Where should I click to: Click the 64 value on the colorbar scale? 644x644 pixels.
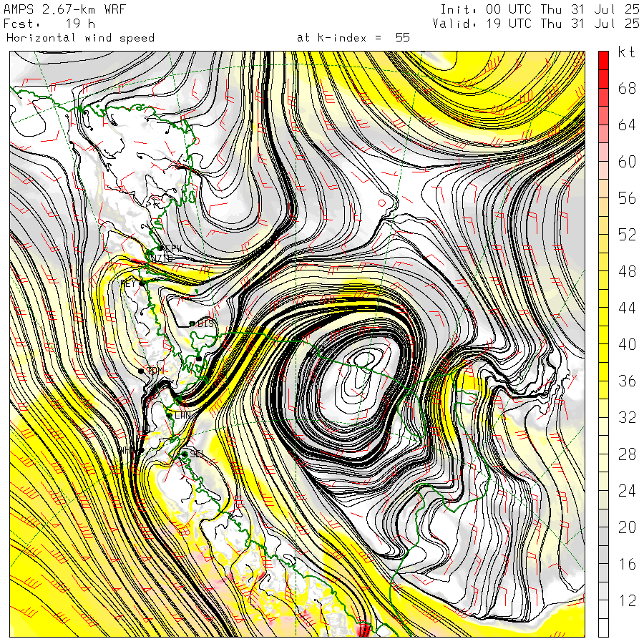[627, 125]
